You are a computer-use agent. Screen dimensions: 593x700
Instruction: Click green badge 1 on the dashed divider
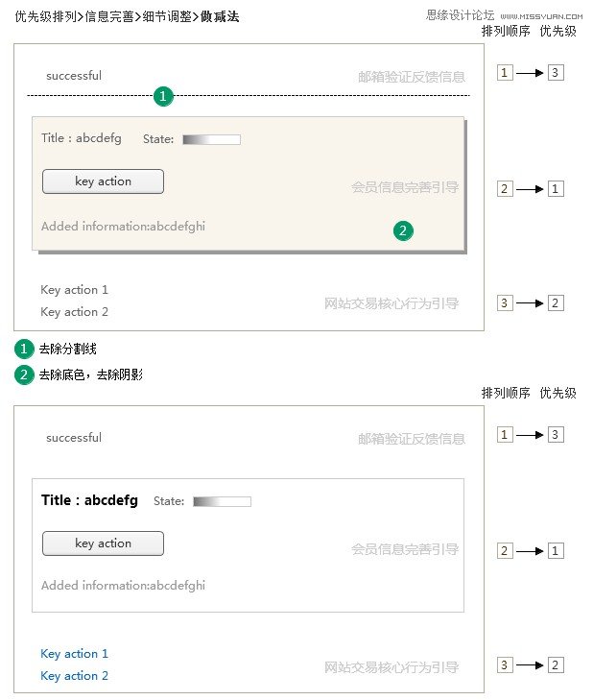click(163, 96)
